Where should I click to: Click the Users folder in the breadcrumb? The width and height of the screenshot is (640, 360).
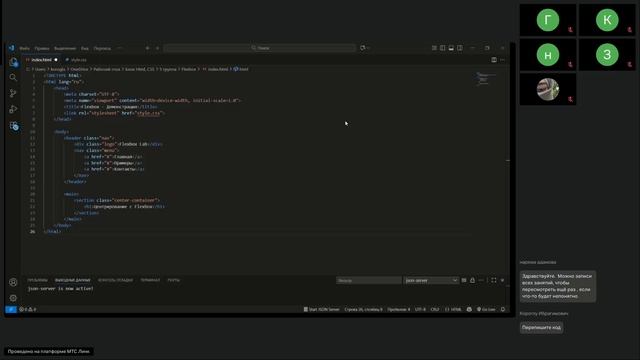pyautogui.click(x=40, y=69)
